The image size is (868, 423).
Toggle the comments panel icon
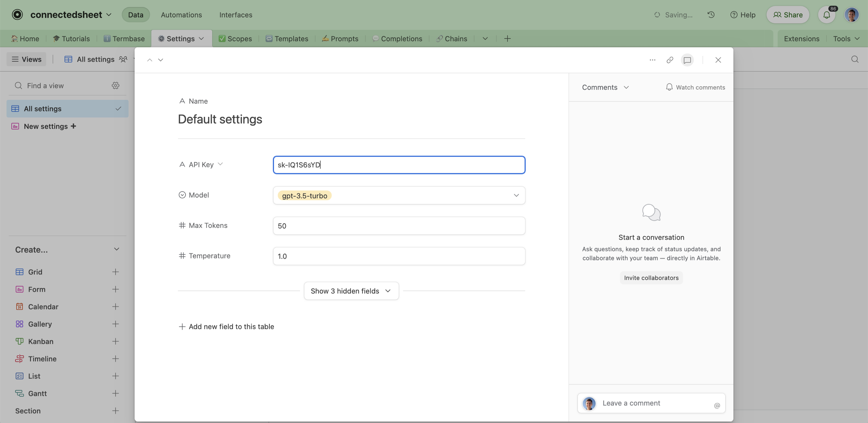687,60
